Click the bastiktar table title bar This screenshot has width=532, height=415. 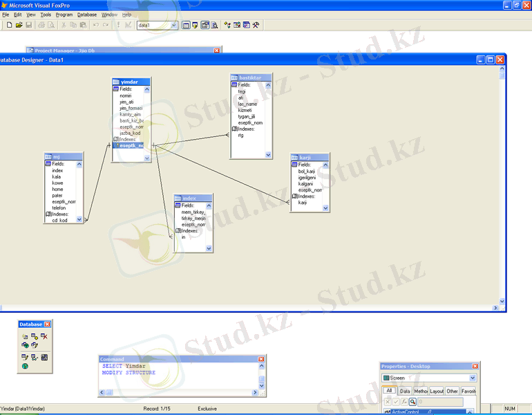(251, 77)
